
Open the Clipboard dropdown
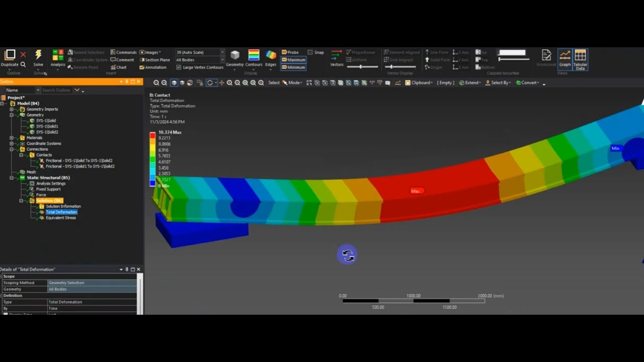coord(419,83)
